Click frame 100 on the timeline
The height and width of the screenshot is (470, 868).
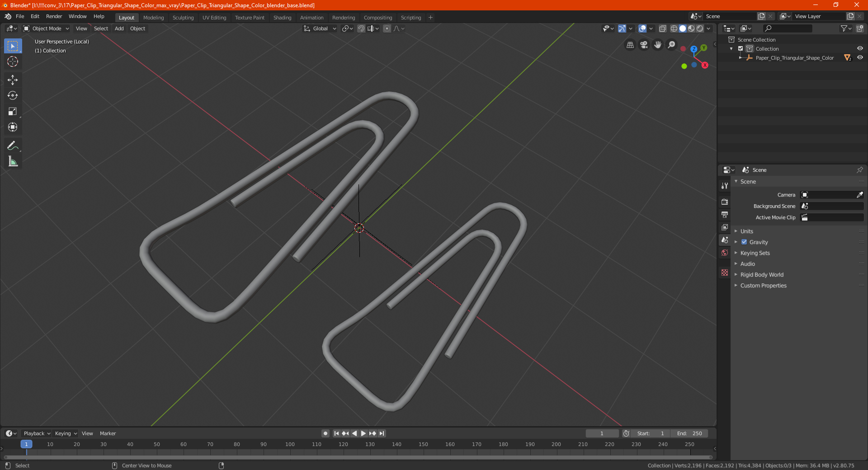tap(290, 444)
